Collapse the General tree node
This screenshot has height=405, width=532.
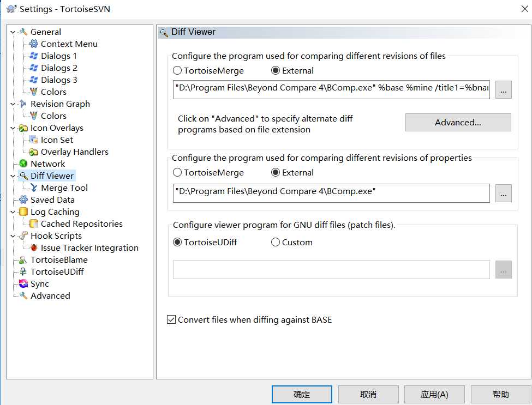click(x=13, y=32)
